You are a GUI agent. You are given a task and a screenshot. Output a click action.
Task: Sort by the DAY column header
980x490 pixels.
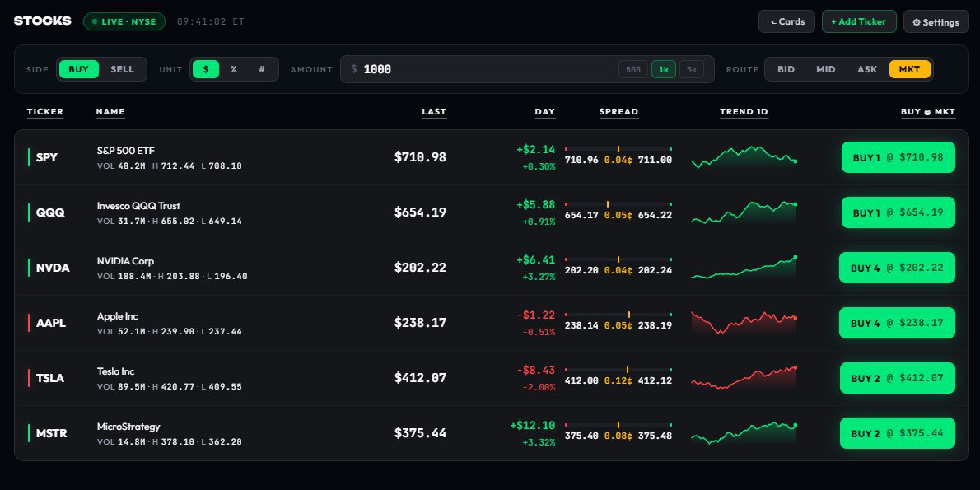tap(545, 112)
